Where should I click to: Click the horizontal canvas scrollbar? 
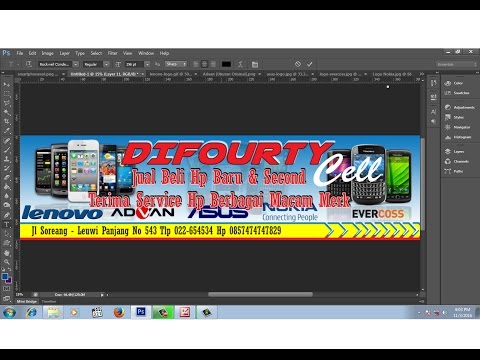260,295
